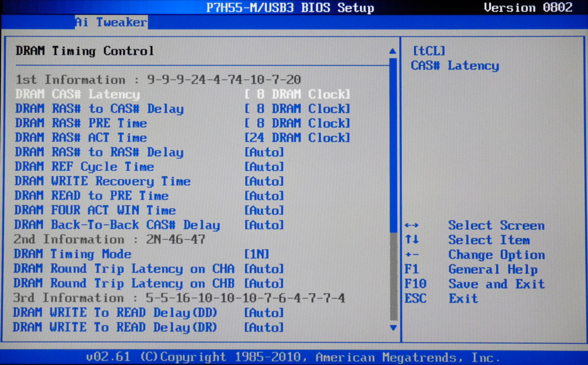Click the CAS# Latency help description

(x=455, y=66)
